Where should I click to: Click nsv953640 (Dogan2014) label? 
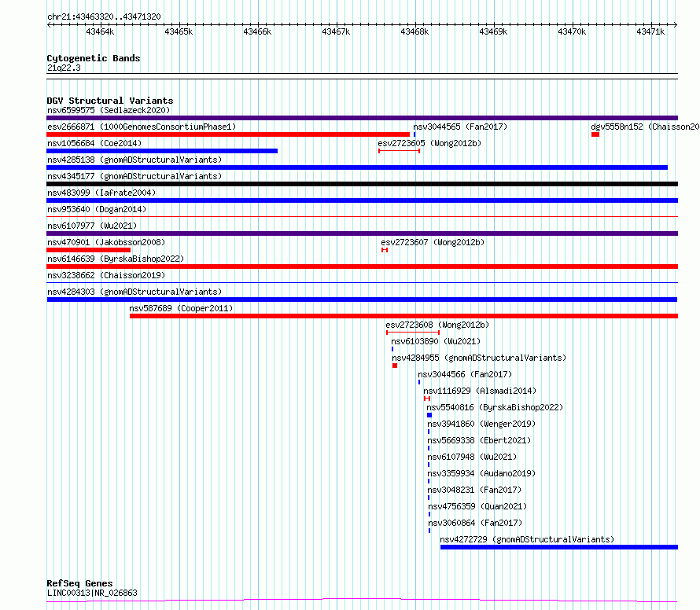coord(97,209)
